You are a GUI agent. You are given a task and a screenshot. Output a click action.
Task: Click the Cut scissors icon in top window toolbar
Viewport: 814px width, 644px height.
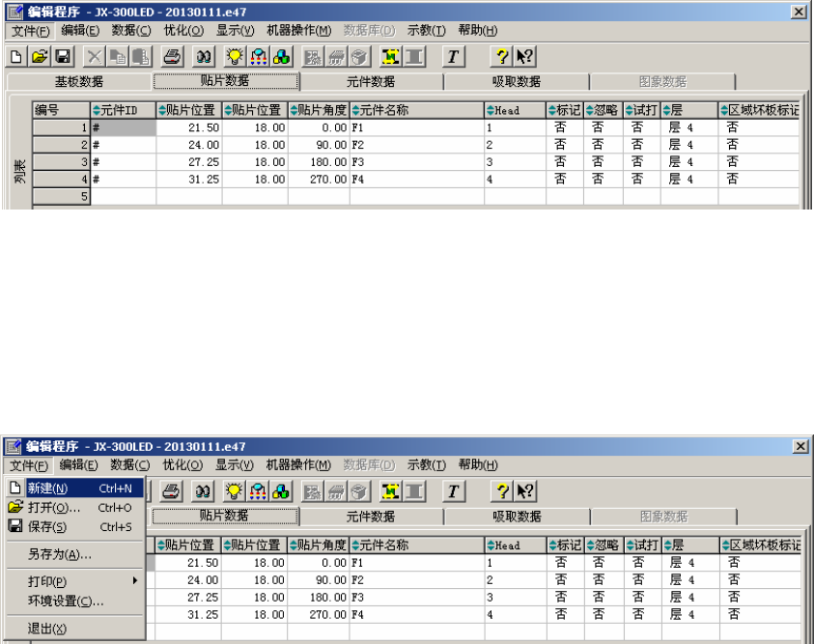[94, 57]
